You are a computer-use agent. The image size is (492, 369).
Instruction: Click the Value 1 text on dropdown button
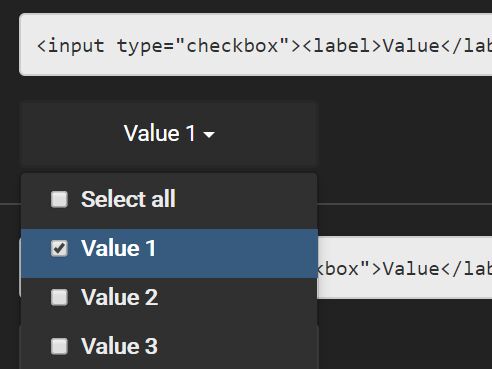click(160, 133)
